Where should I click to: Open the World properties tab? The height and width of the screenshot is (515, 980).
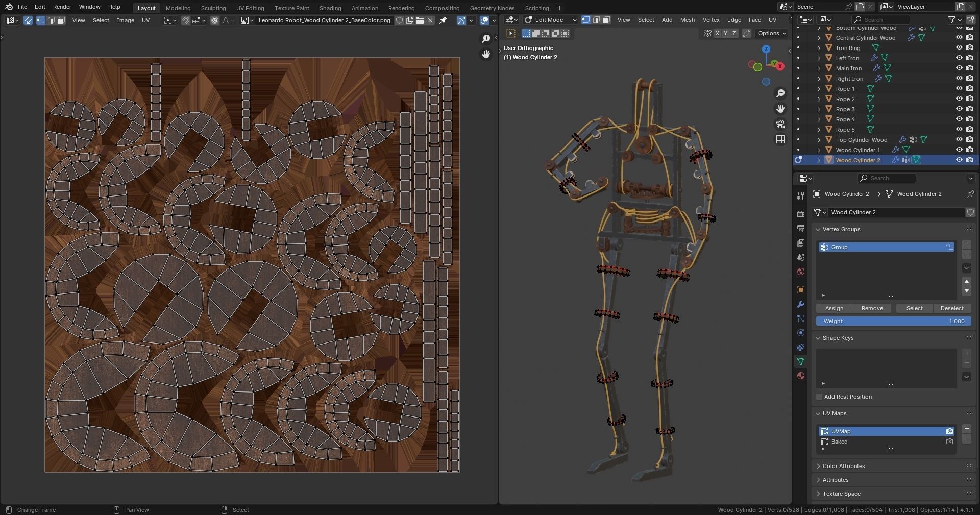[800, 271]
